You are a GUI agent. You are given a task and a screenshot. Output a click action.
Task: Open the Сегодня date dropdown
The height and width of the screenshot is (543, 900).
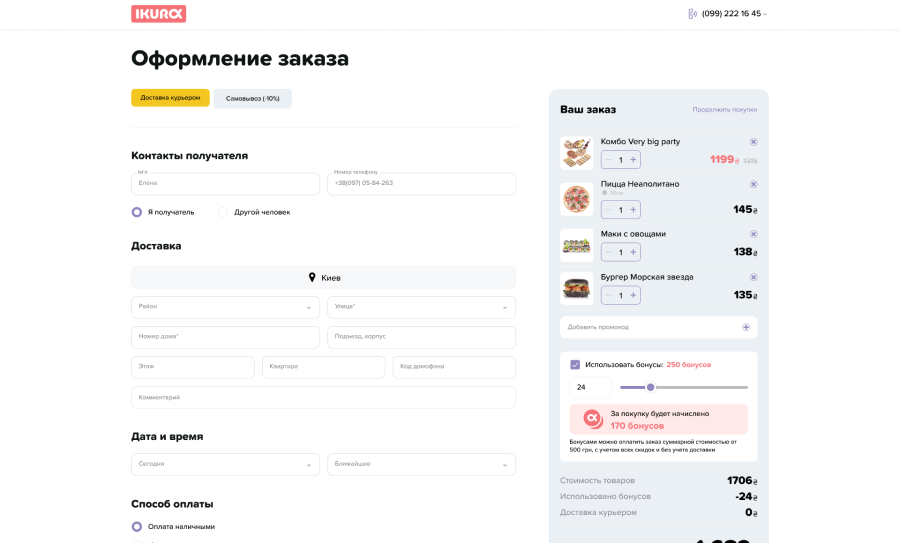click(x=226, y=464)
